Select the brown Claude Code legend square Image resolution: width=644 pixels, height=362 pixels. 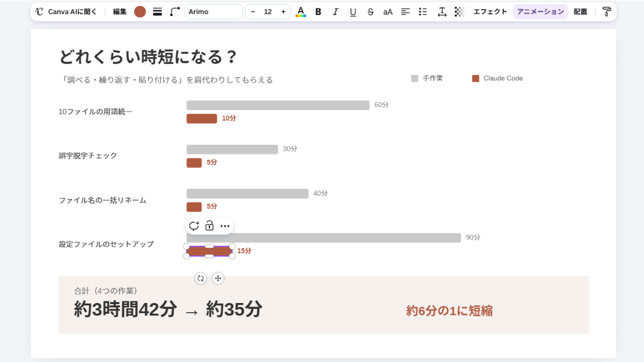click(x=475, y=78)
